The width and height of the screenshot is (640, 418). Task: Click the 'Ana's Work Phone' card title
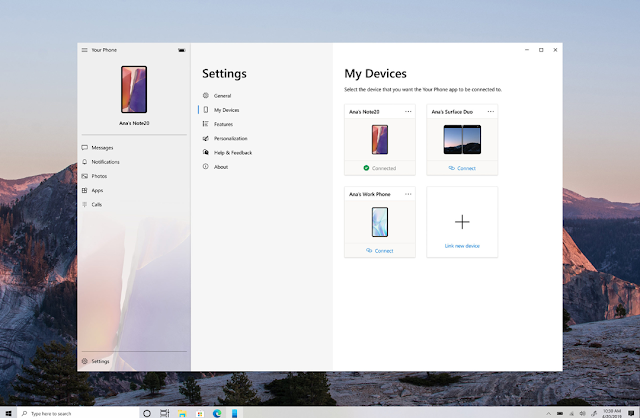point(370,194)
